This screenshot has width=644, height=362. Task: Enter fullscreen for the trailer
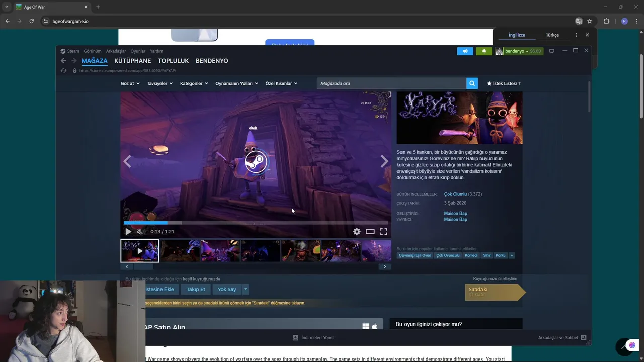383,232
